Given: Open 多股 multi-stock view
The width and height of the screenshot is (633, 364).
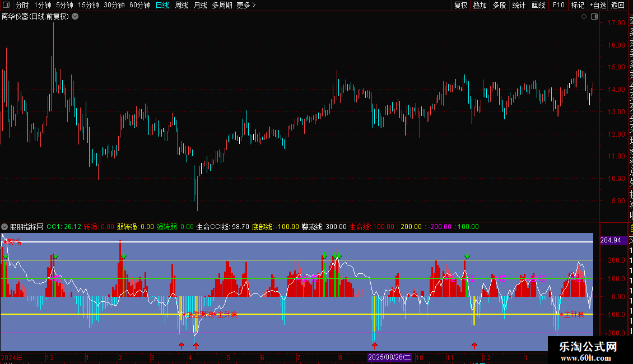Looking at the screenshot, I should click(x=499, y=5).
